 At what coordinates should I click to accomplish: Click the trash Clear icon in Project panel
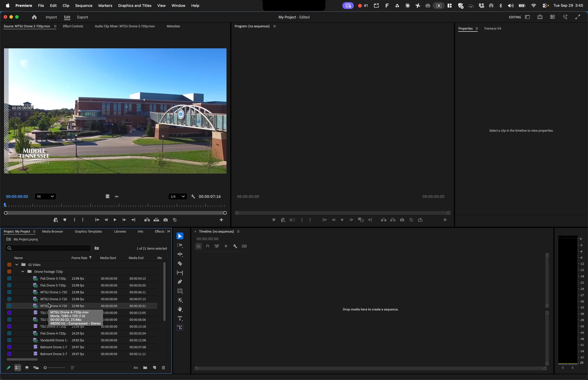point(163,368)
